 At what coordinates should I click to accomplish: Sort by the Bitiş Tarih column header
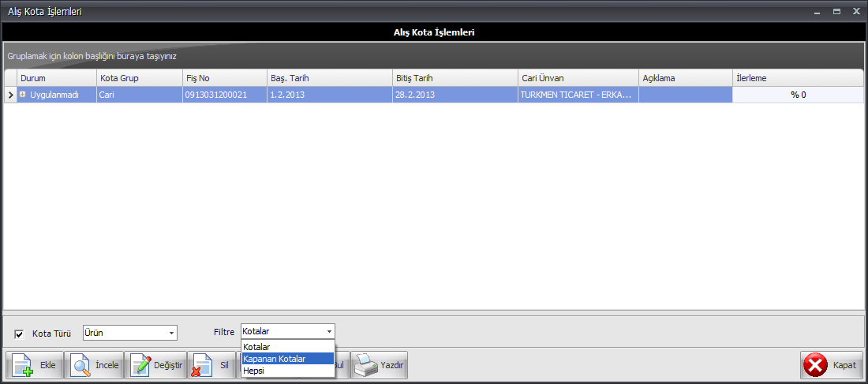[x=455, y=78]
